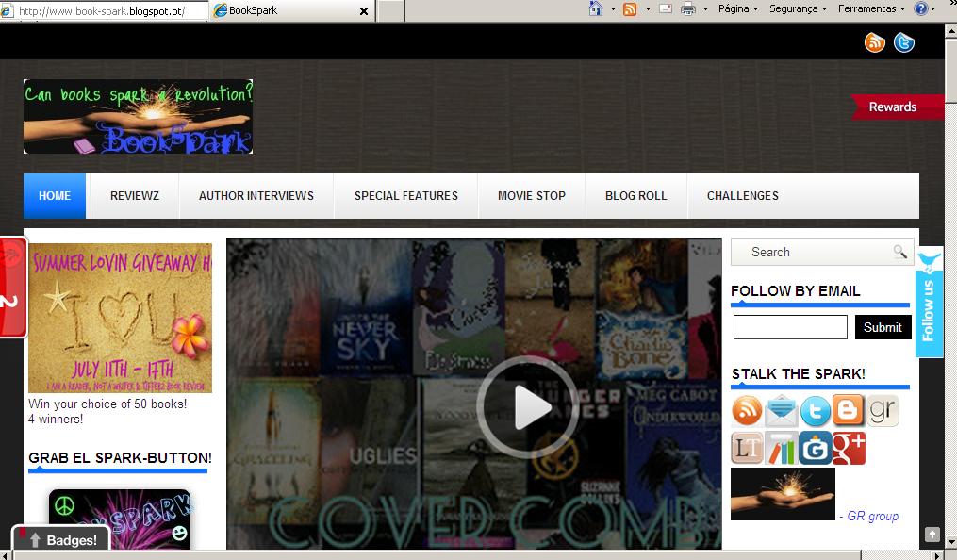Click the address bar with the book-spark URL
957x560 pixels.
(x=104, y=11)
